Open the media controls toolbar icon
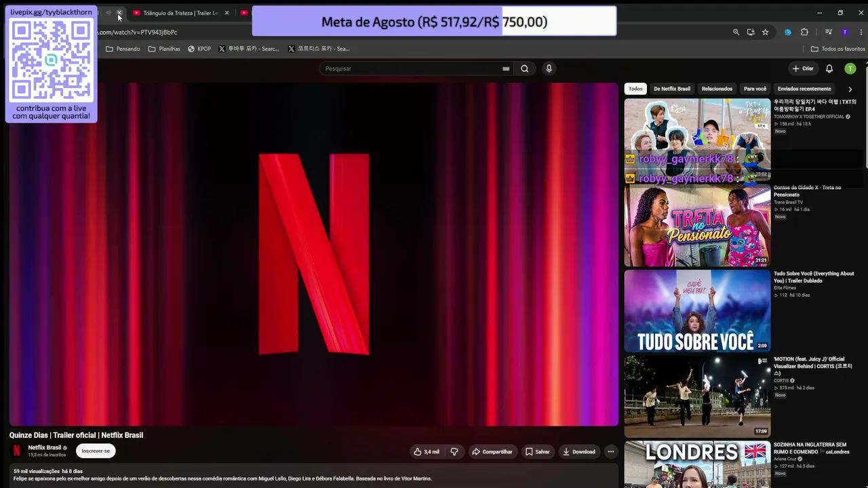 (828, 32)
